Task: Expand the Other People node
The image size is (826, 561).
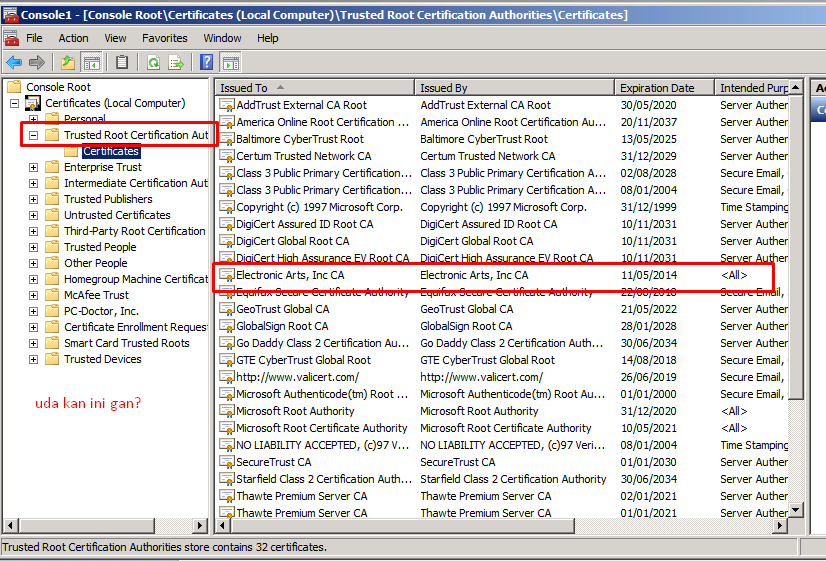Action: pos(34,263)
